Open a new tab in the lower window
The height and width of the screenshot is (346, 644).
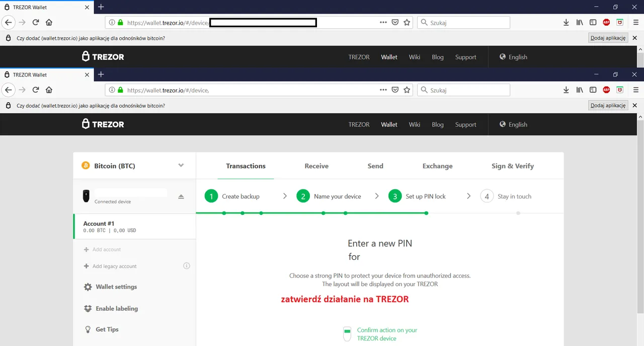[x=101, y=75]
